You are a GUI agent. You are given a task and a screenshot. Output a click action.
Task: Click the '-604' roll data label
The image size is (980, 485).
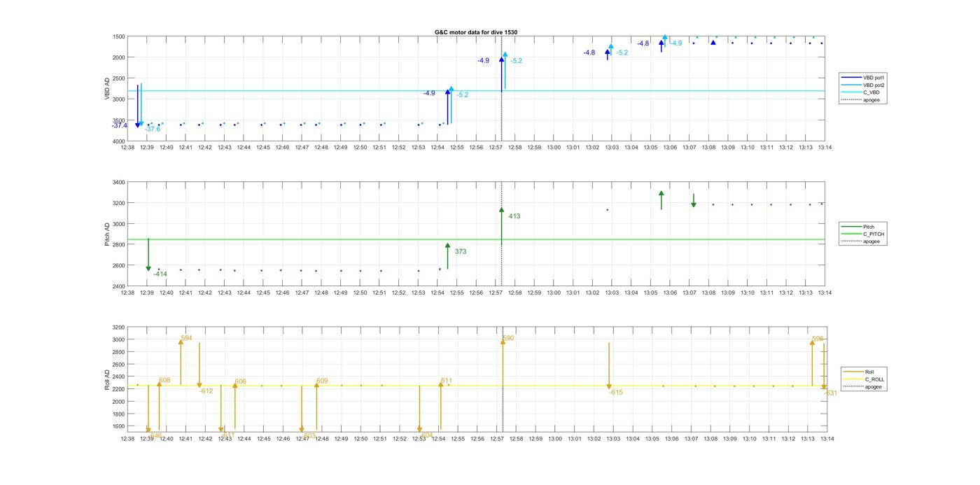(x=426, y=435)
